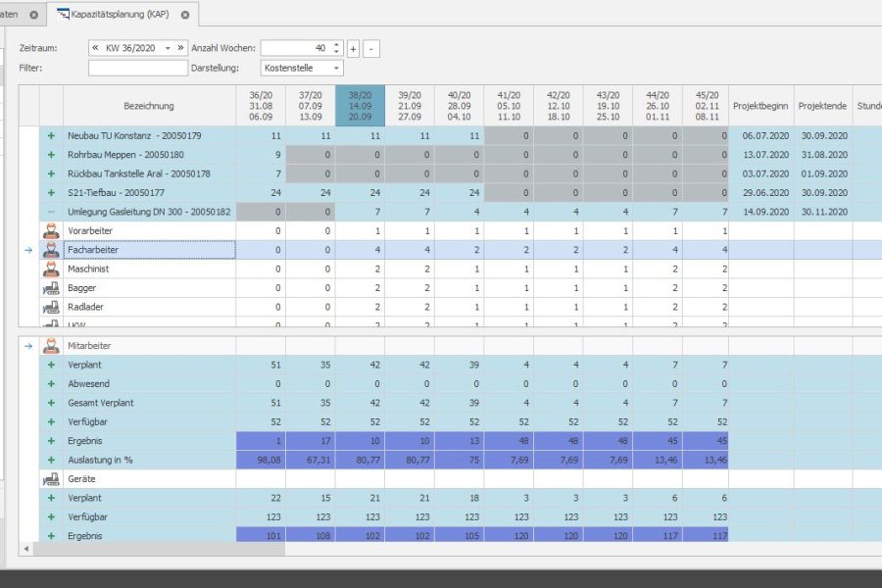The width and height of the screenshot is (882, 588).
Task: Increase Anzahl Wochen with spinner up arrow
Action: [x=337, y=44]
